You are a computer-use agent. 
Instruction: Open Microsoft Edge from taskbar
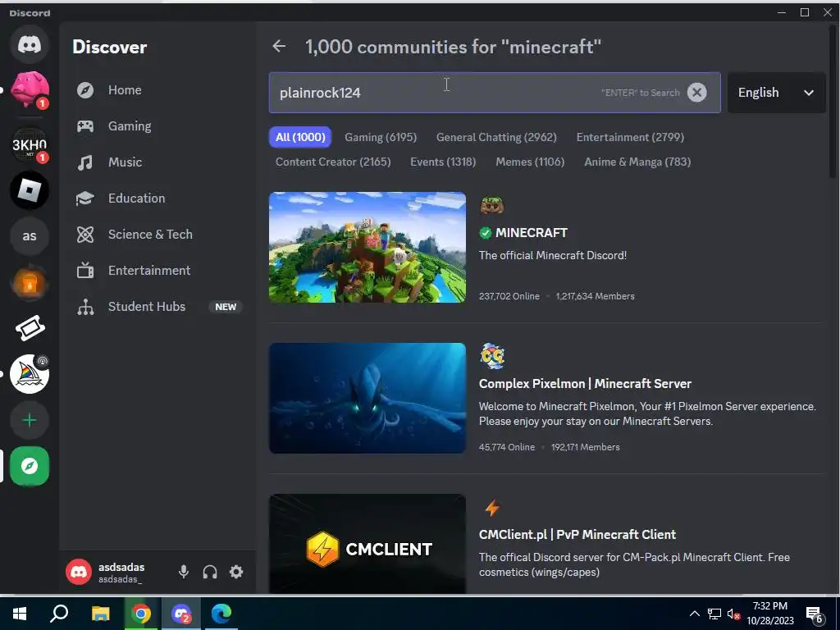(x=221, y=614)
